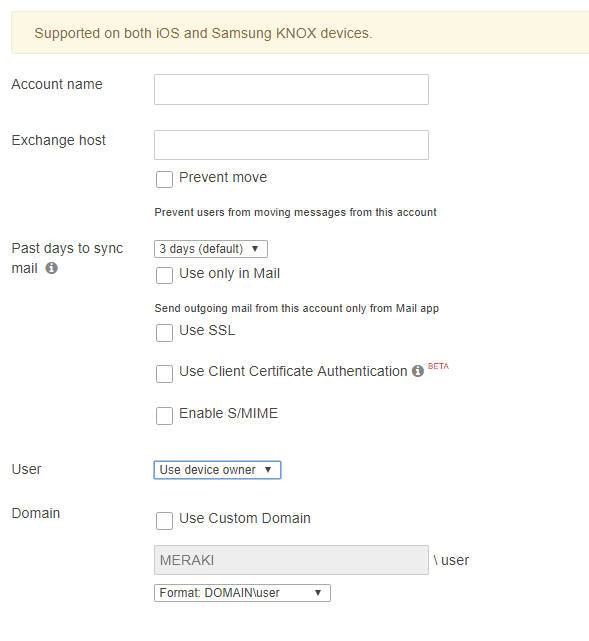Viewport: 589px width, 641px height.
Task: Click the Use SSL label text
Action: point(207,330)
